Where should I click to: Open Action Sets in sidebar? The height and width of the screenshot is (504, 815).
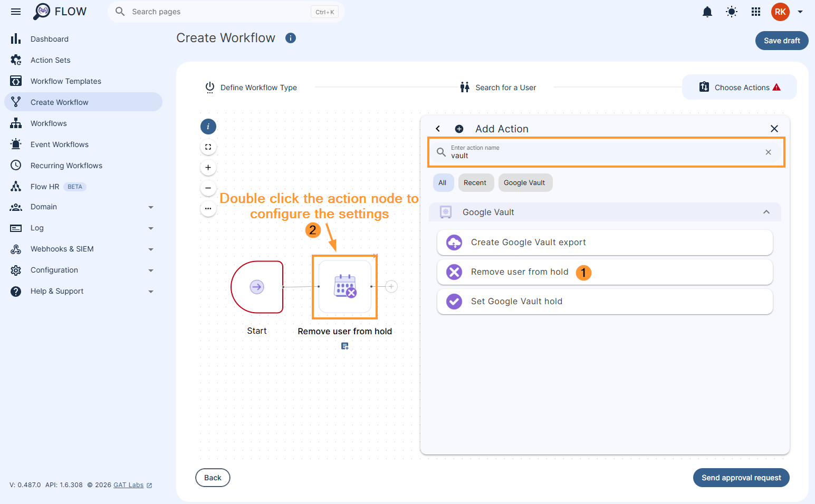tap(83, 60)
